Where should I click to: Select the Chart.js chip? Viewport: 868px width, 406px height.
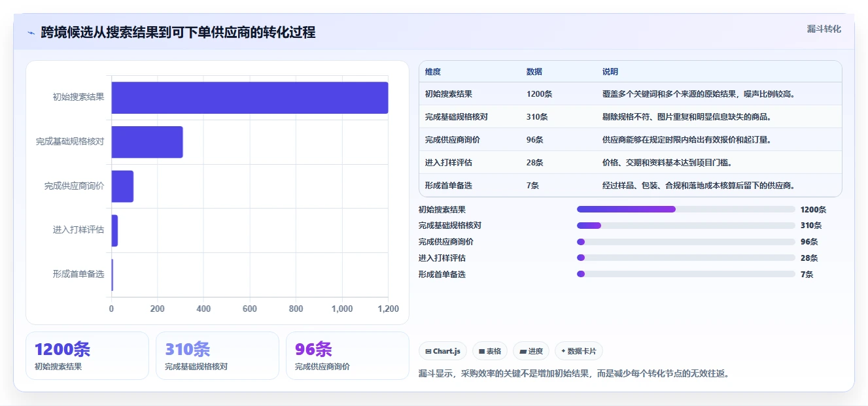tap(443, 351)
